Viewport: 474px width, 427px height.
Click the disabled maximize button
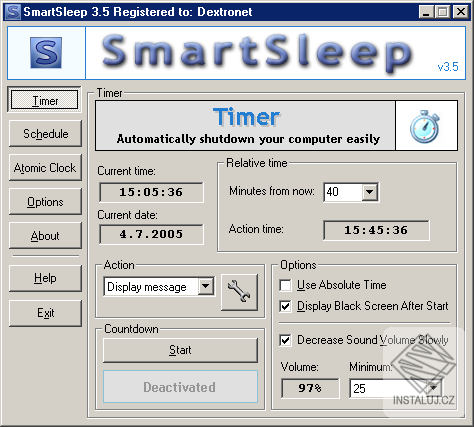(442, 12)
